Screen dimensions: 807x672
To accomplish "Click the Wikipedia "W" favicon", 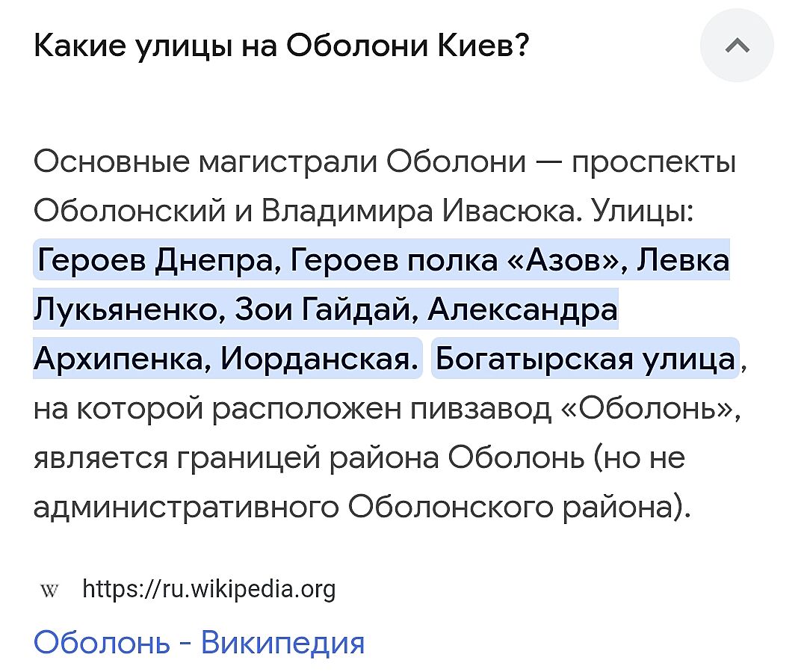I will 49,591.
